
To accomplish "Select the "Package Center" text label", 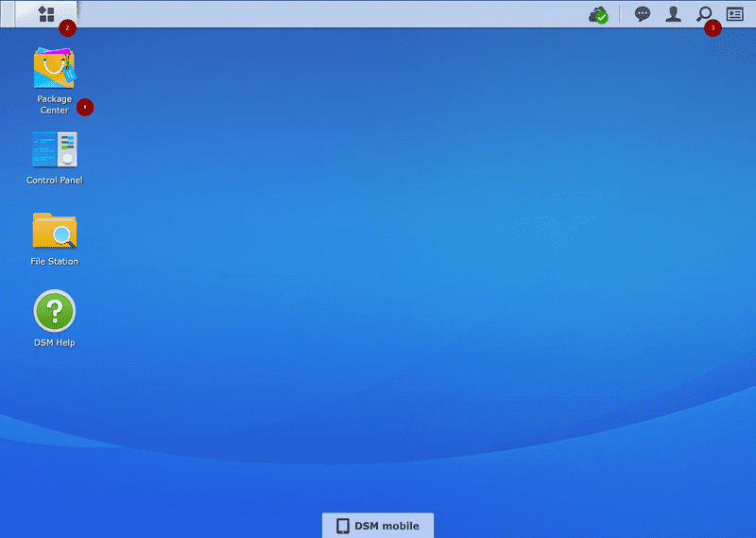I will [54, 105].
